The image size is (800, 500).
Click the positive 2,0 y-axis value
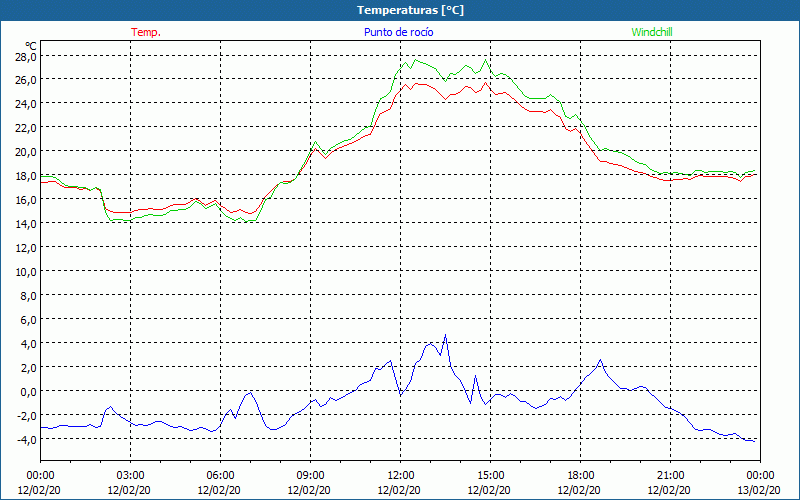(x=29, y=367)
